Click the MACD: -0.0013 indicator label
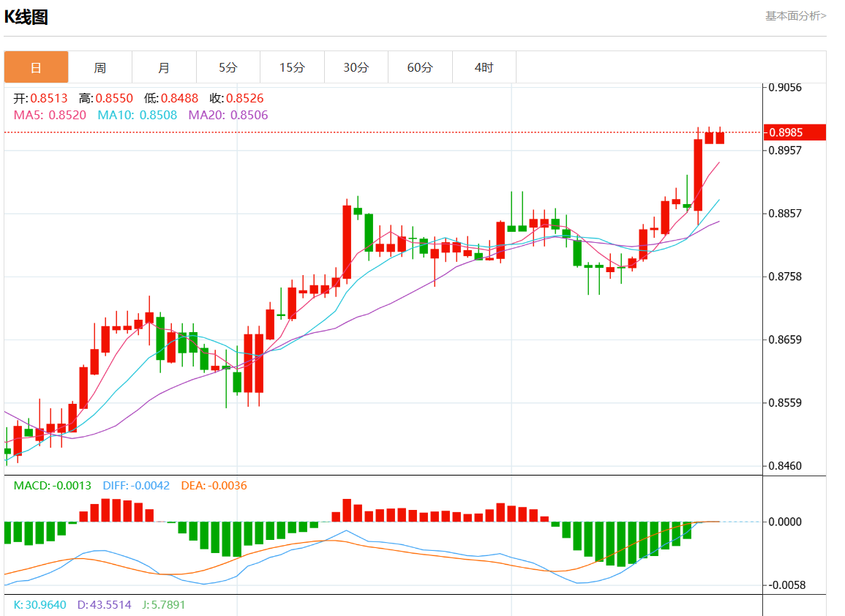 click(x=52, y=486)
